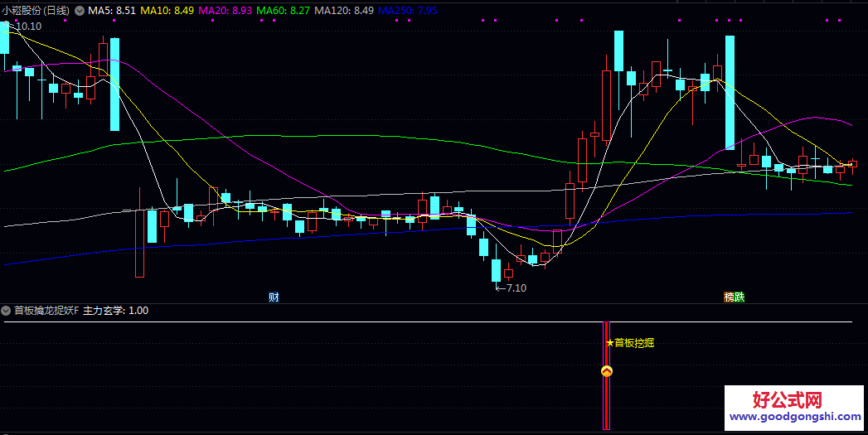Click the yellow star by 首板挖掘
Screen dimensions: 868x435
click(x=610, y=343)
